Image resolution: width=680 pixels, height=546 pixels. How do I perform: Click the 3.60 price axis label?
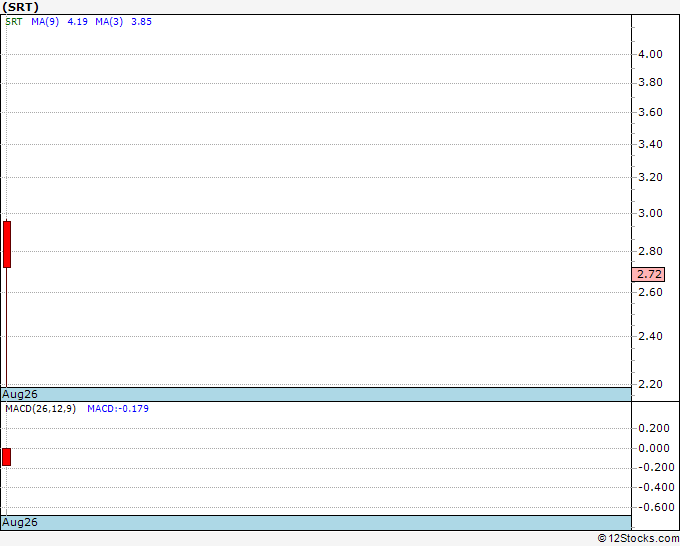point(650,112)
